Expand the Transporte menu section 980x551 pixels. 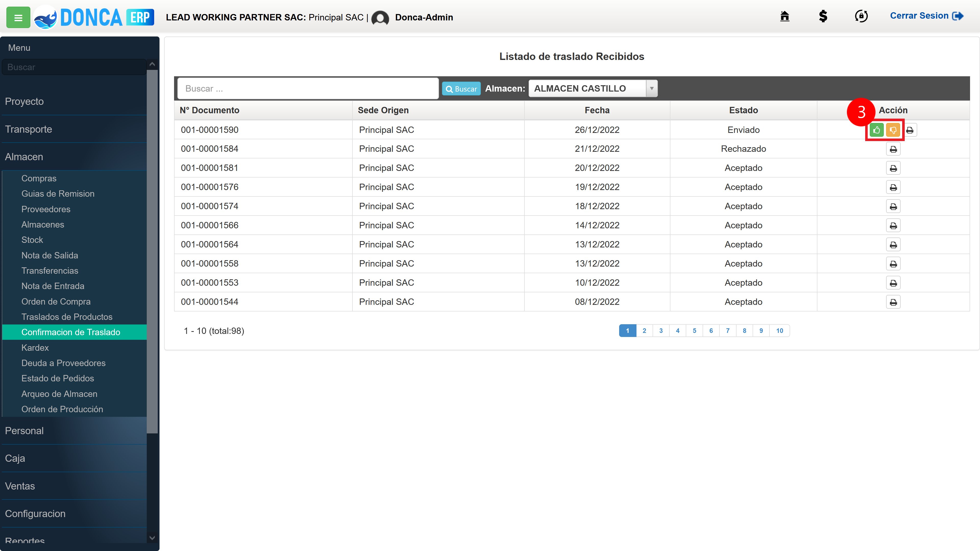click(74, 129)
